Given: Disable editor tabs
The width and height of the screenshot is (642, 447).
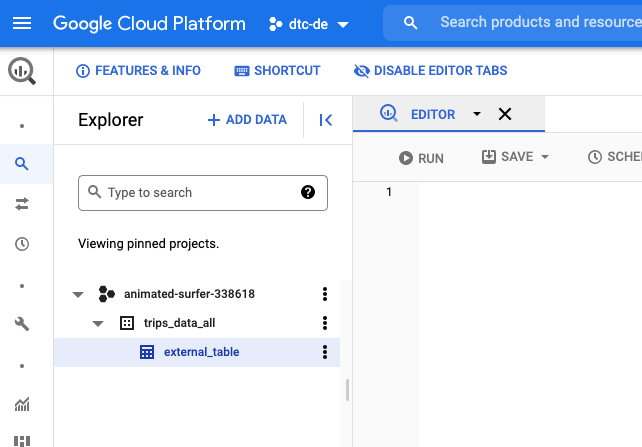Looking at the screenshot, I should click(430, 71).
